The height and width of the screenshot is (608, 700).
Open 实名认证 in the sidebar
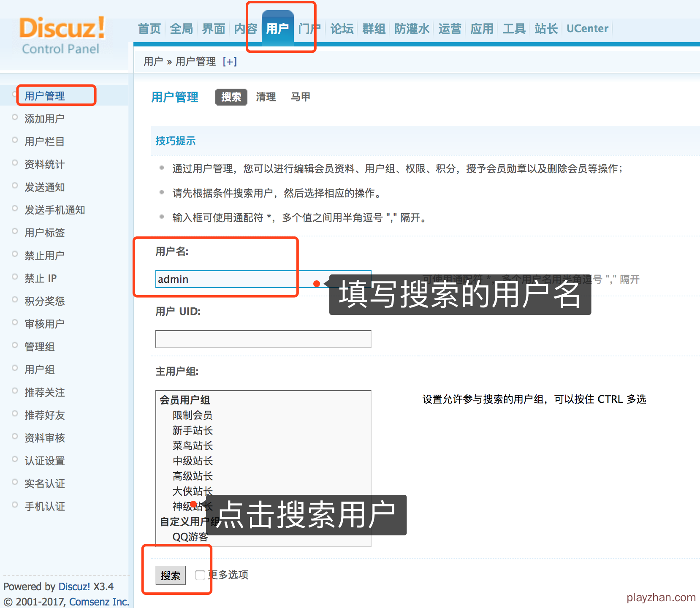coord(44,484)
